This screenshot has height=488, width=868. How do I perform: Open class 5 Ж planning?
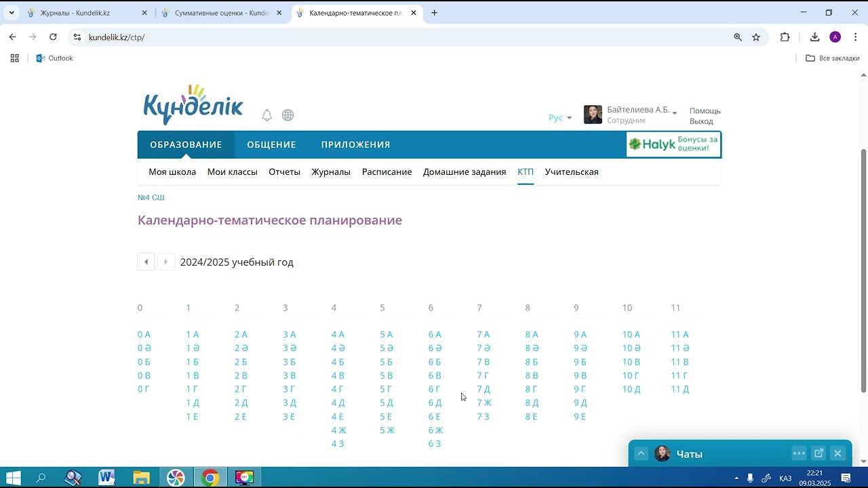pyautogui.click(x=387, y=430)
